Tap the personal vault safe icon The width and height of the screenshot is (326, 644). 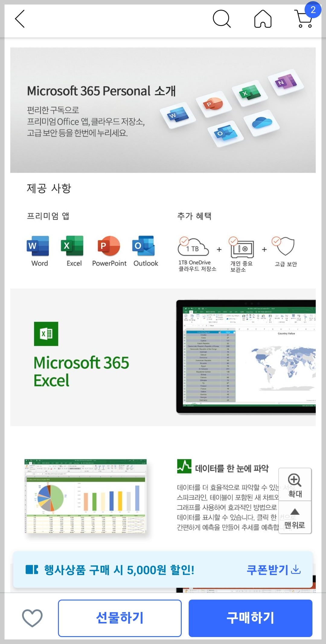pos(241,248)
